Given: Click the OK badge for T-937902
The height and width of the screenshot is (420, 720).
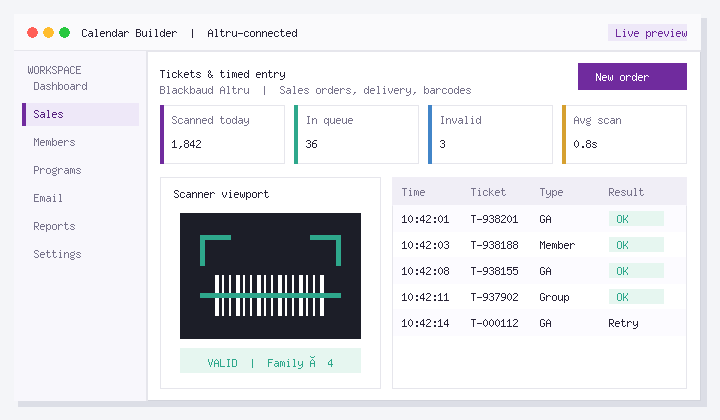Looking at the screenshot, I should point(636,297).
